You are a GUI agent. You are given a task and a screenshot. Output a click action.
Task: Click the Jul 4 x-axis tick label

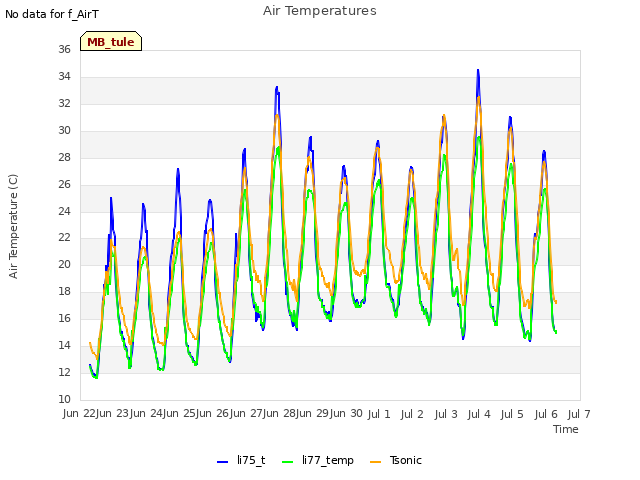point(479,414)
